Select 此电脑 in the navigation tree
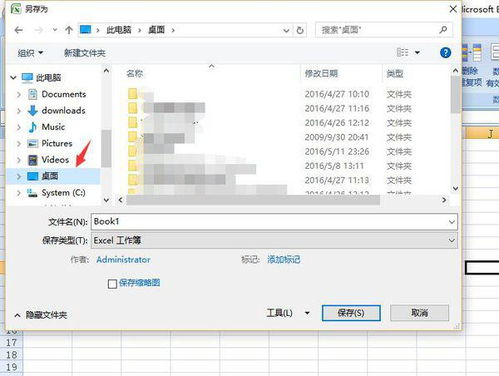 [48, 78]
